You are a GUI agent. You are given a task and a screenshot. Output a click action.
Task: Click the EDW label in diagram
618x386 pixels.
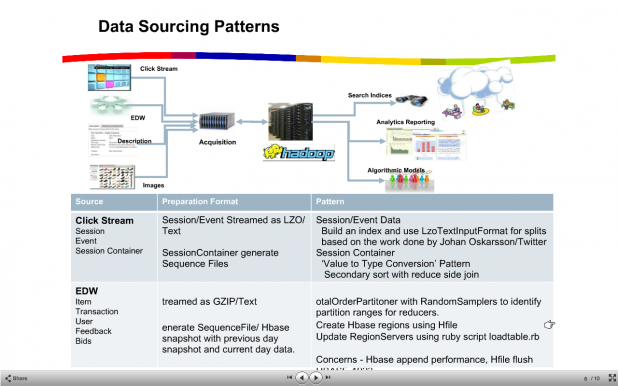coord(138,118)
